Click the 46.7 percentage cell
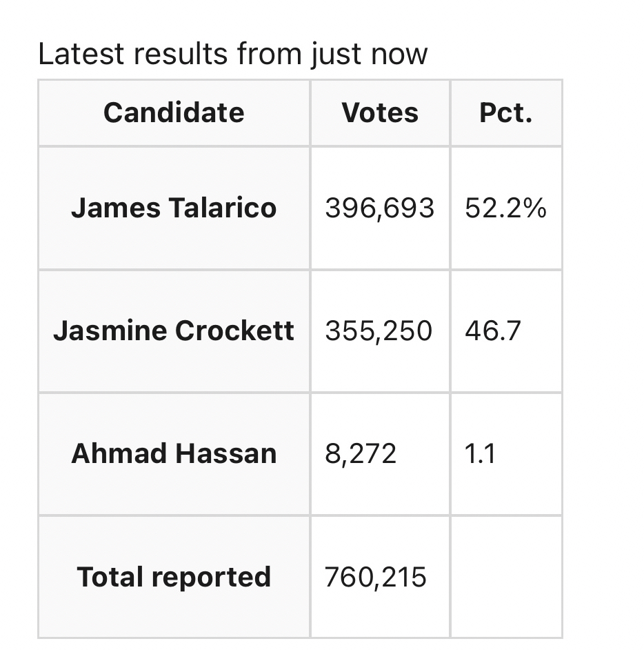The width and height of the screenshot is (644, 650). tap(493, 331)
